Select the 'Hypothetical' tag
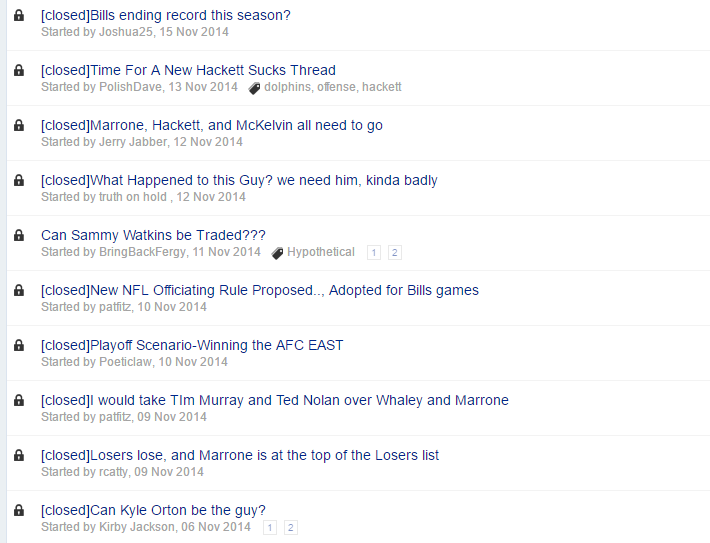 [x=321, y=252]
